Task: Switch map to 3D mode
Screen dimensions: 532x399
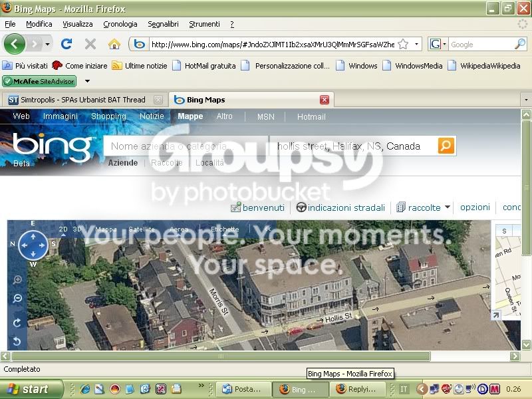Action: tap(77, 229)
